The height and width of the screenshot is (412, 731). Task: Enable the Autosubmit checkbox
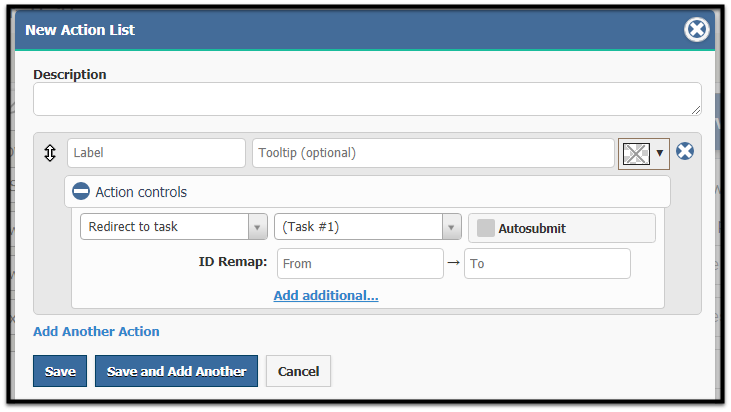tap(485, 228)
